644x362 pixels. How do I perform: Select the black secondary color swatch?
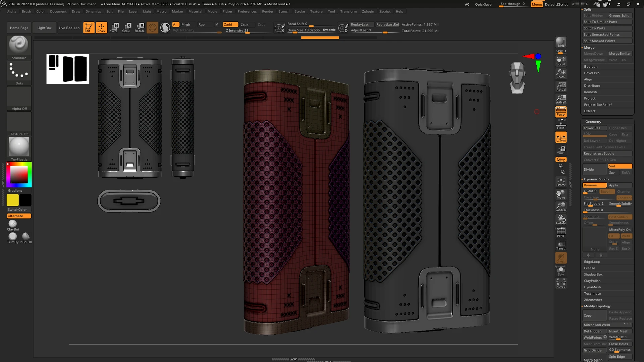pyautogui.click(x=25, y=200)
